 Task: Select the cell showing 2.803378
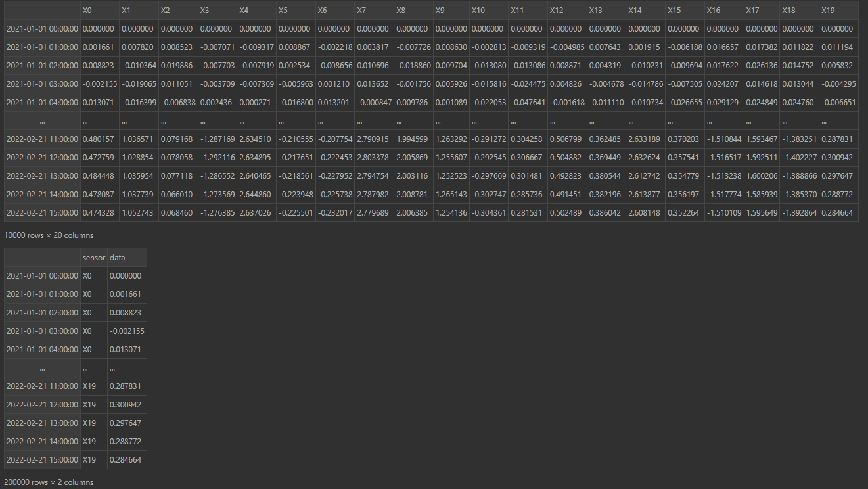tap(375, 158)
